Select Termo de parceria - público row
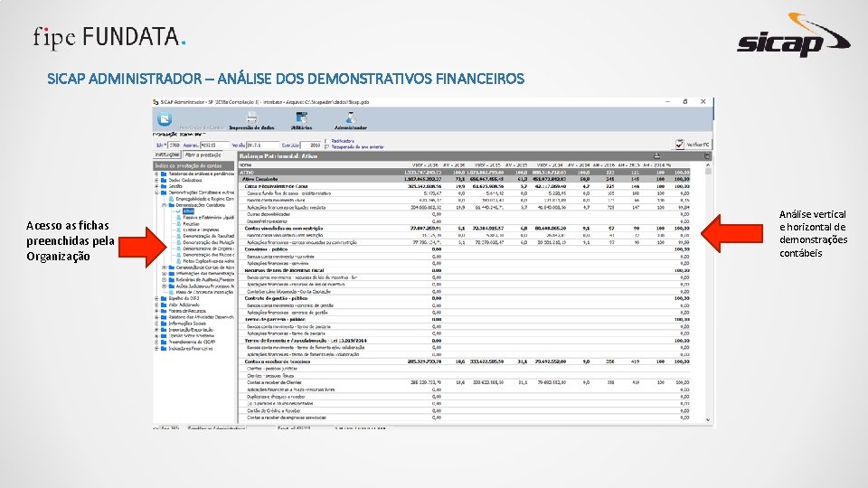 coord(465,319)
